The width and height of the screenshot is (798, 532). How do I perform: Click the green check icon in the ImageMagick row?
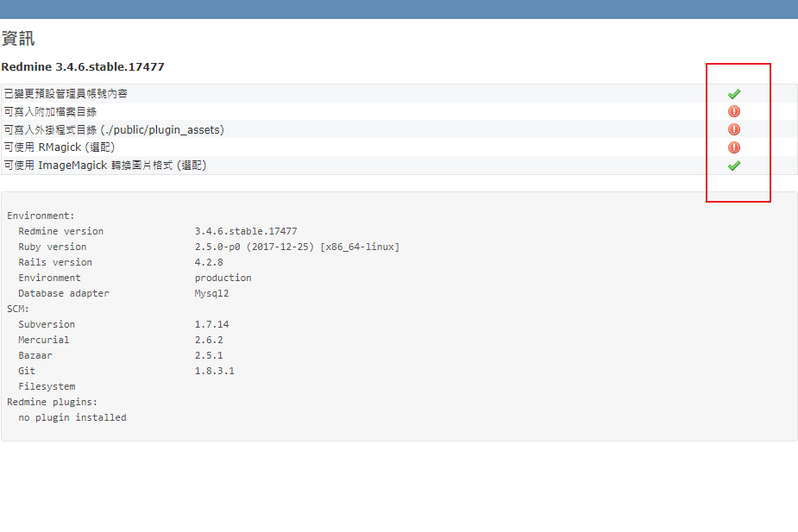(734, 166)
